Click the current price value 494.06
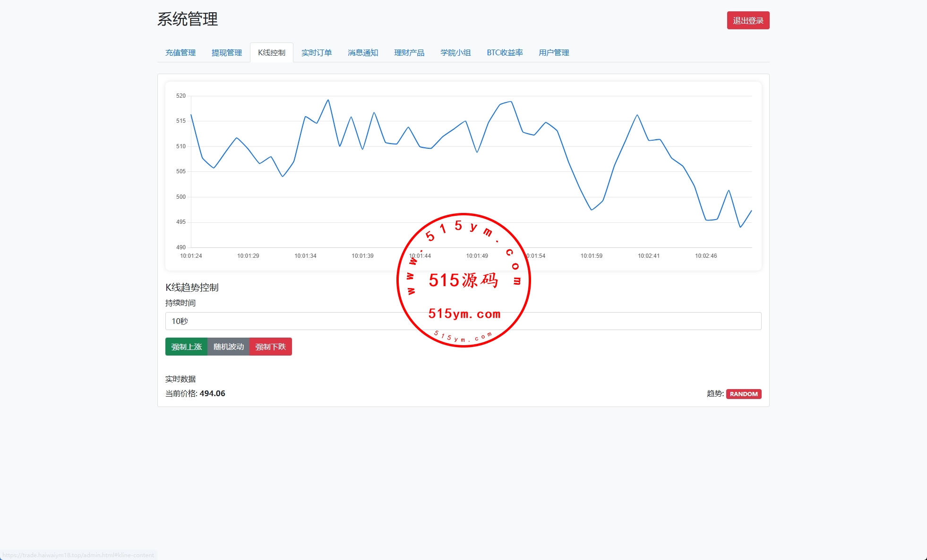This screenshot has width=927, height=560. [x=212, y=393]
